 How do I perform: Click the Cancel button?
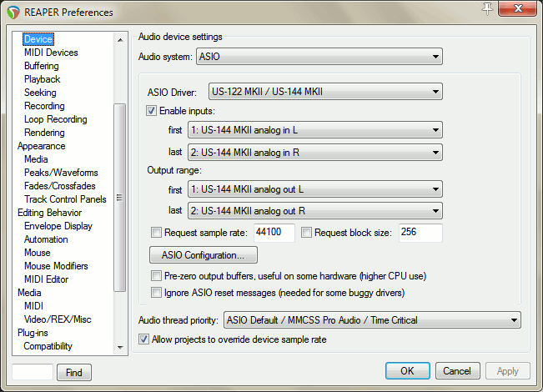coord(457,371)
